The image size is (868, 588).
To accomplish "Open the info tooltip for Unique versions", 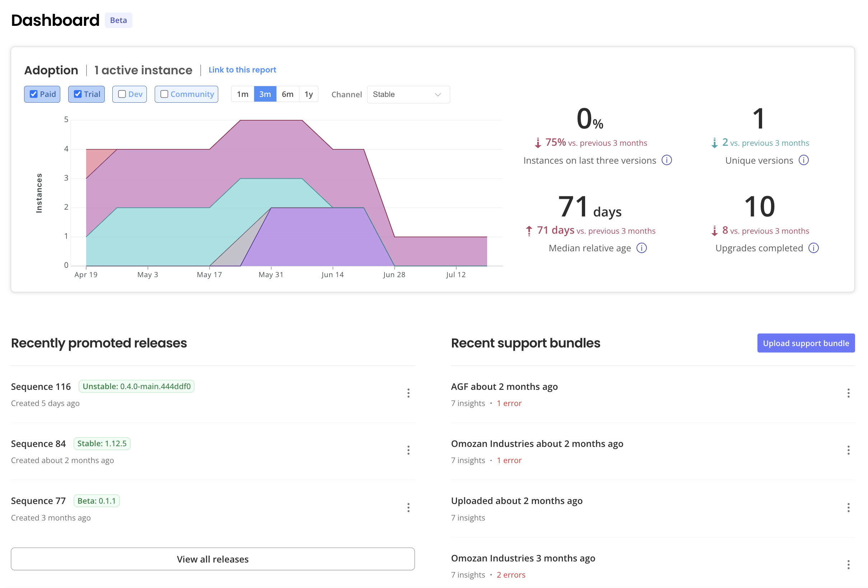I will 804,160.
